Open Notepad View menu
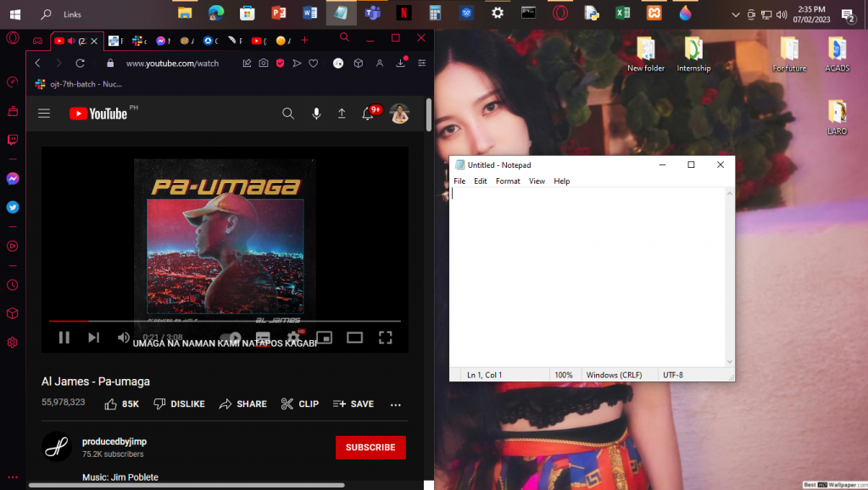The height and width of the screenshot is (490, 868). click(x=537, y=181)
